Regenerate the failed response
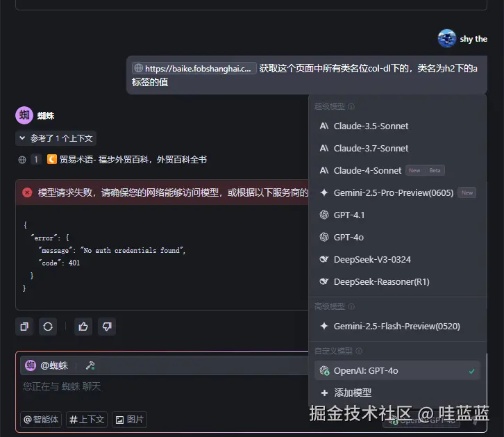Screen dimensions: 504x437 pos(47,326)
